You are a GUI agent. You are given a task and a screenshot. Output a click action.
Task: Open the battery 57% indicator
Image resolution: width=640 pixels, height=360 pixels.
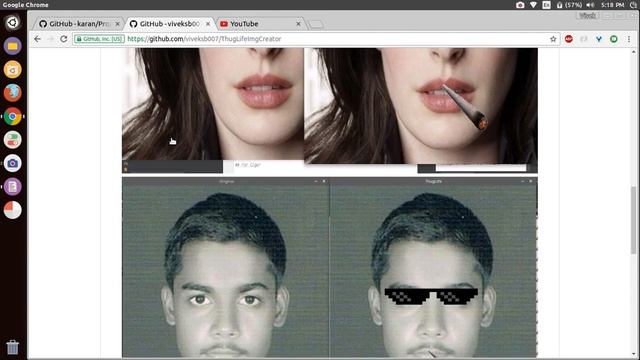(x=569, y=5)
